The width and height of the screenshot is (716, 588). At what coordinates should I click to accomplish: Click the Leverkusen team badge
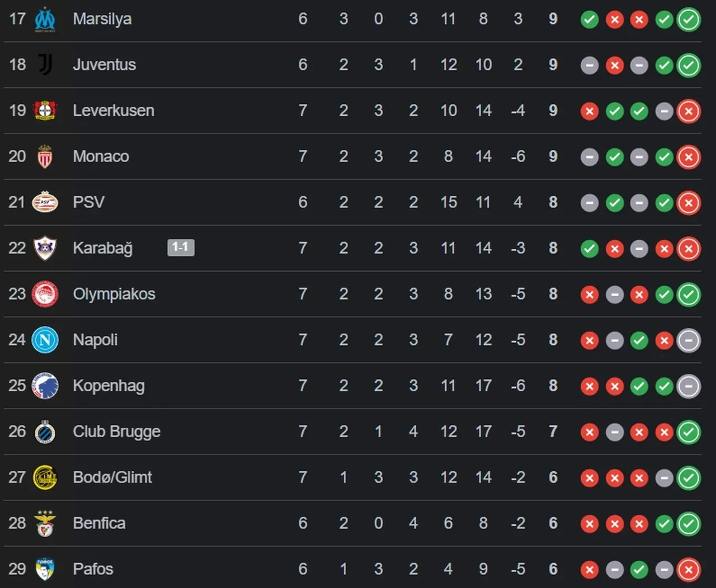coord(45,111)
